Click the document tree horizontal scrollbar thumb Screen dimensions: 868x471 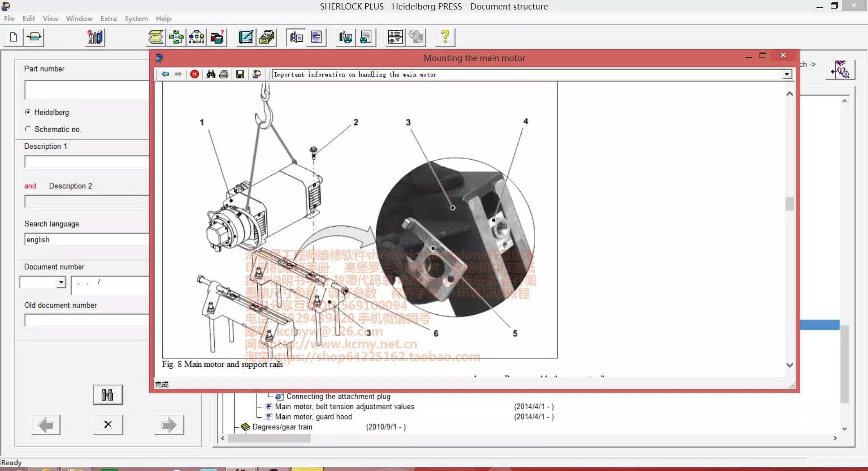[x=269, y=438]
